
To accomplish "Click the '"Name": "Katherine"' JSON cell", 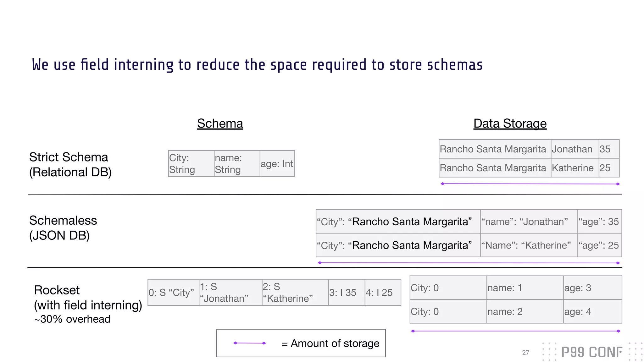I will coord(529,245).
